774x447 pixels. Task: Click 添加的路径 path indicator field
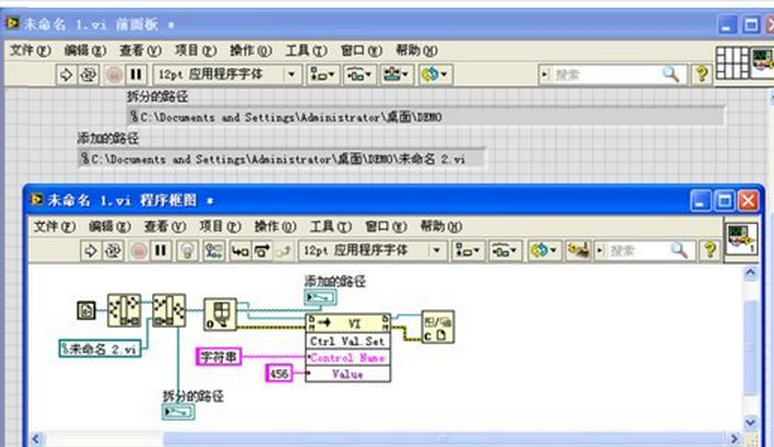pos(281,159)
